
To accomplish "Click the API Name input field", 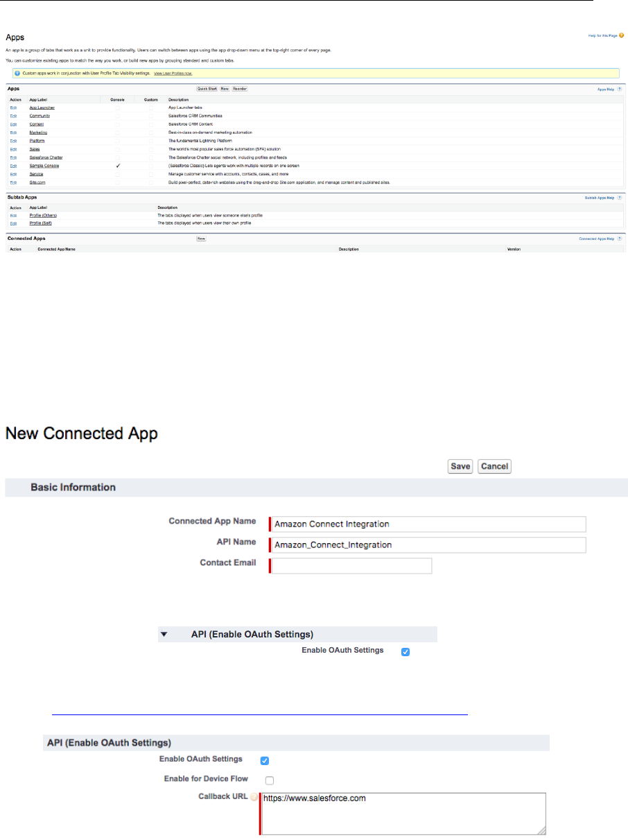I will [428, 545].
